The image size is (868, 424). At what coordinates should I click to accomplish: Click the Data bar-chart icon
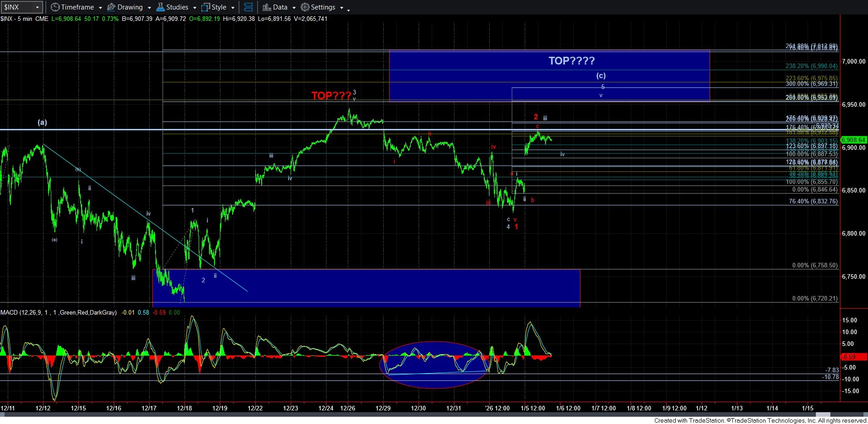(x=267, y=7)
